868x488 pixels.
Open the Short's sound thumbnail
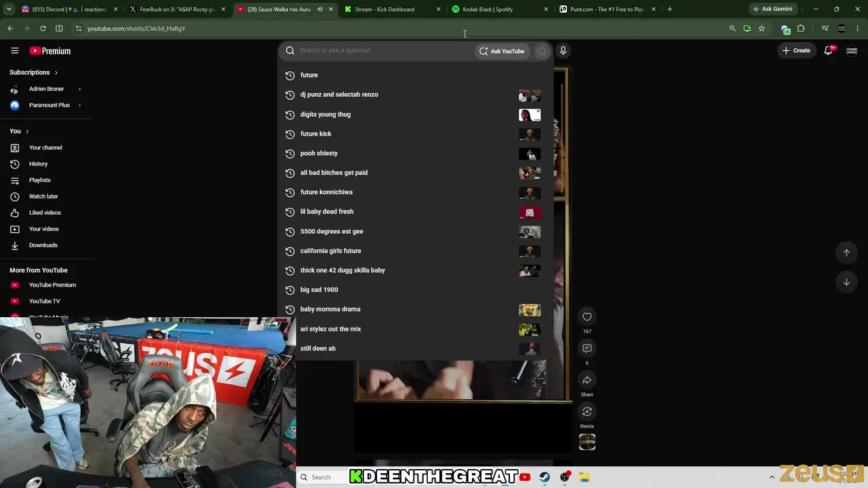587,442
